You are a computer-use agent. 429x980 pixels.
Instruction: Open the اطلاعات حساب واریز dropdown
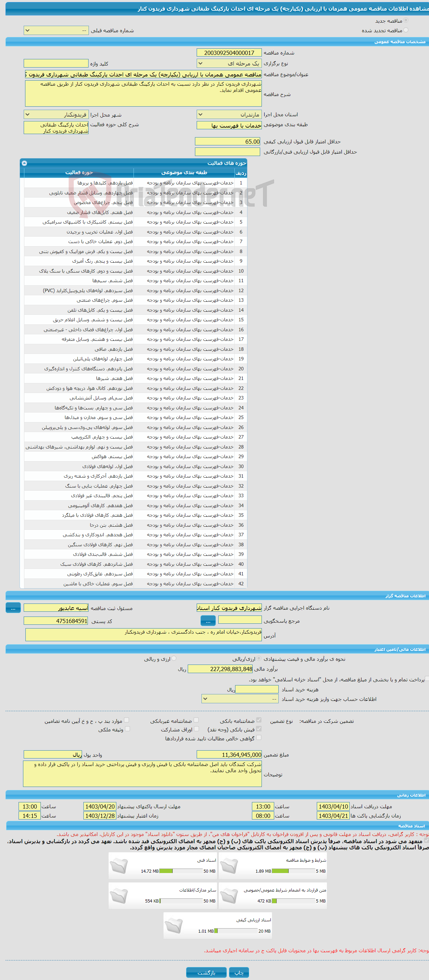240,699
